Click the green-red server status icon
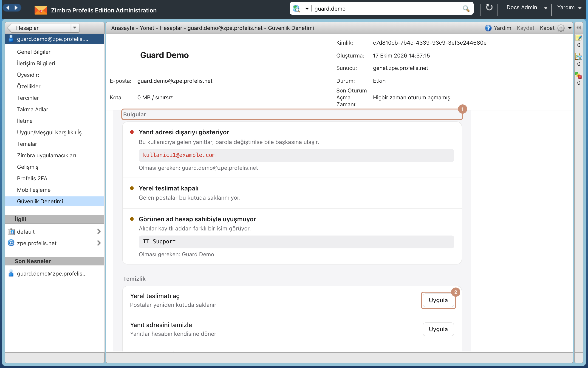The image size is (588, 368). click(x=578, y=75)
